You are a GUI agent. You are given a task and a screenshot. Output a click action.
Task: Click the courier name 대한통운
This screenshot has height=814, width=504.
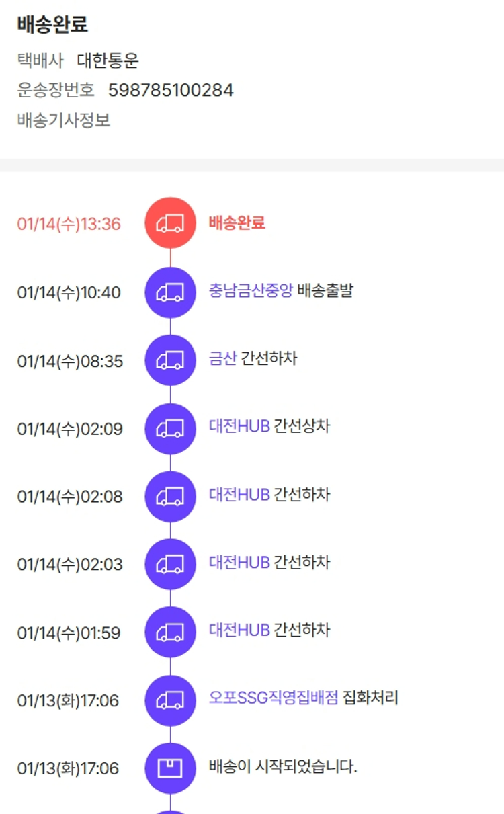(x=108, y=60)
